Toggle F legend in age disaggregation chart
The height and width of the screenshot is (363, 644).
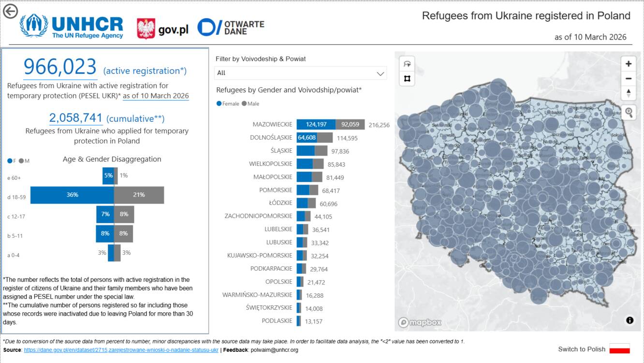(12, 160)
